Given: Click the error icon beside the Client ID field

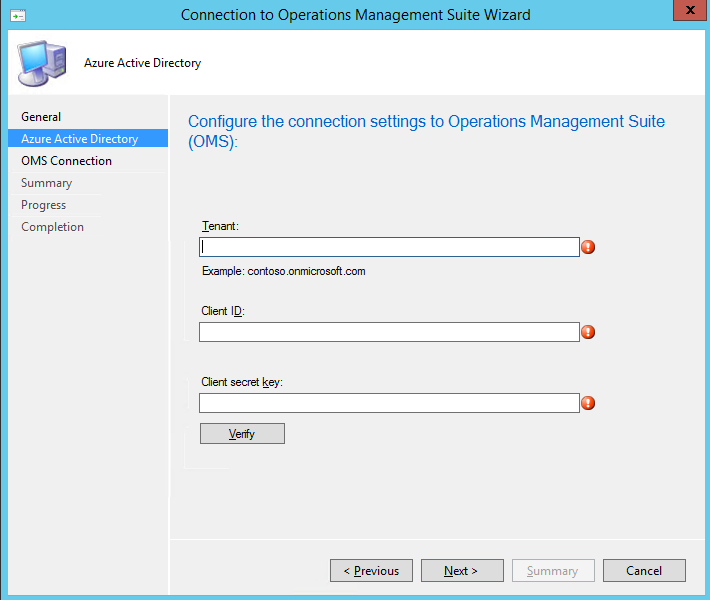Looking at the screenshot, I should (x=588, y=332).
